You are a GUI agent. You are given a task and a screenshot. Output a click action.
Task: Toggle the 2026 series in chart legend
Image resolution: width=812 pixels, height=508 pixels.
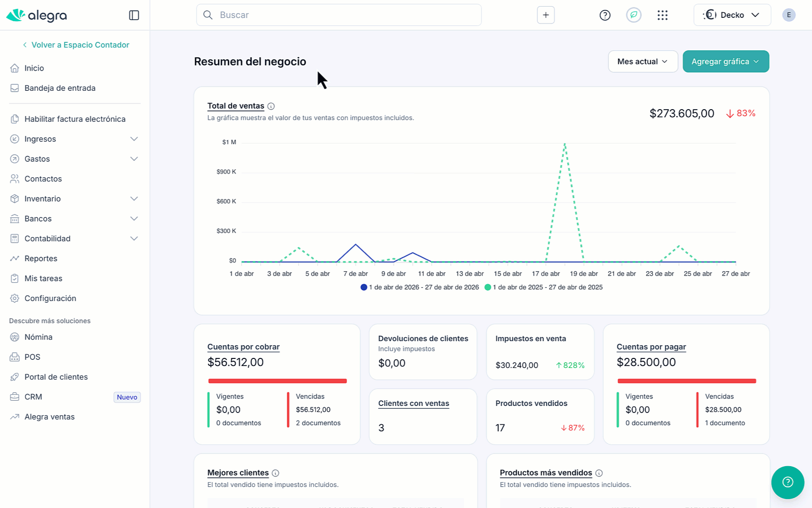point(419,287)
